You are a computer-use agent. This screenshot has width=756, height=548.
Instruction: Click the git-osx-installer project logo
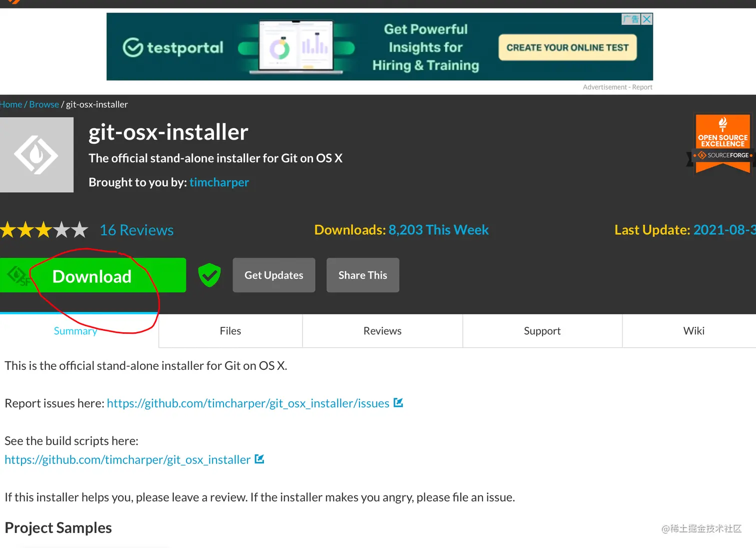(x=36, y=155)
